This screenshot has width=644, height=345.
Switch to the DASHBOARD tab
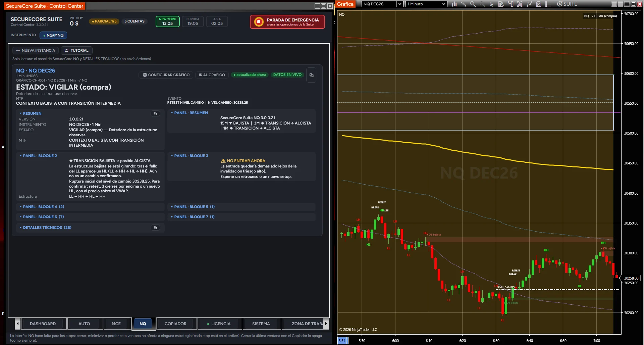pyautogui.click(x=43, y=324)
